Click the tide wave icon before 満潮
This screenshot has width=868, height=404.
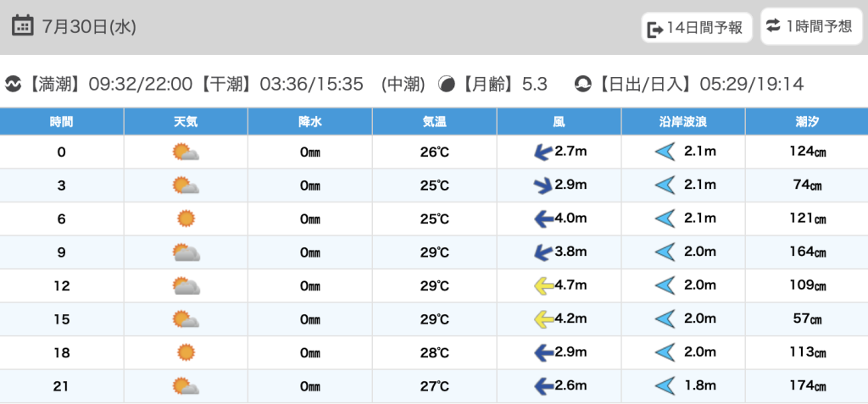coord(13,84)
